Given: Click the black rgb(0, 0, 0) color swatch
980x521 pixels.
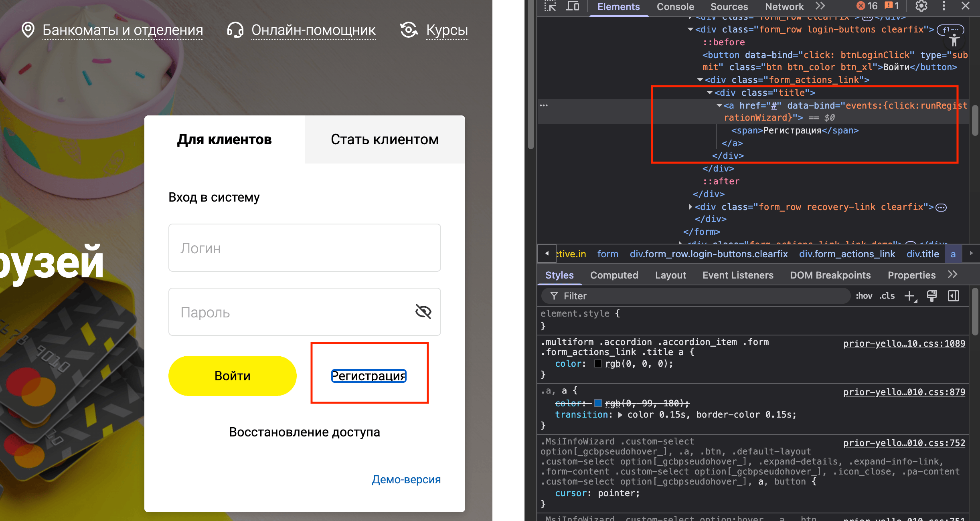Looking at the screenshot, I should 598,364.
